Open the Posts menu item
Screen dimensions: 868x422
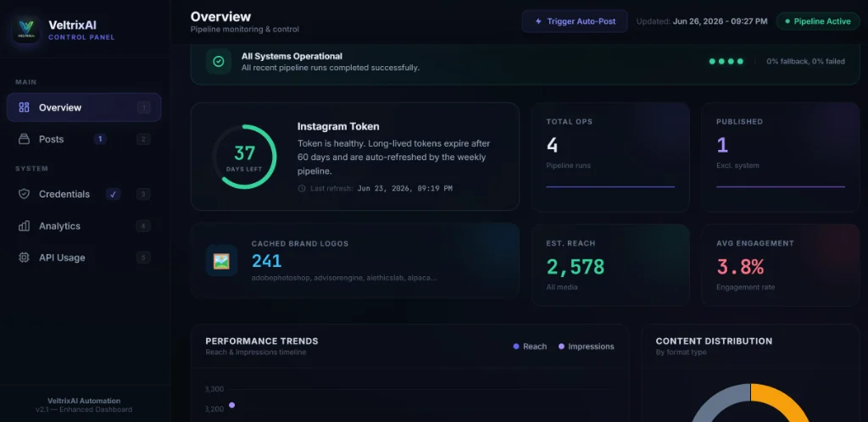tap(84, 139)
